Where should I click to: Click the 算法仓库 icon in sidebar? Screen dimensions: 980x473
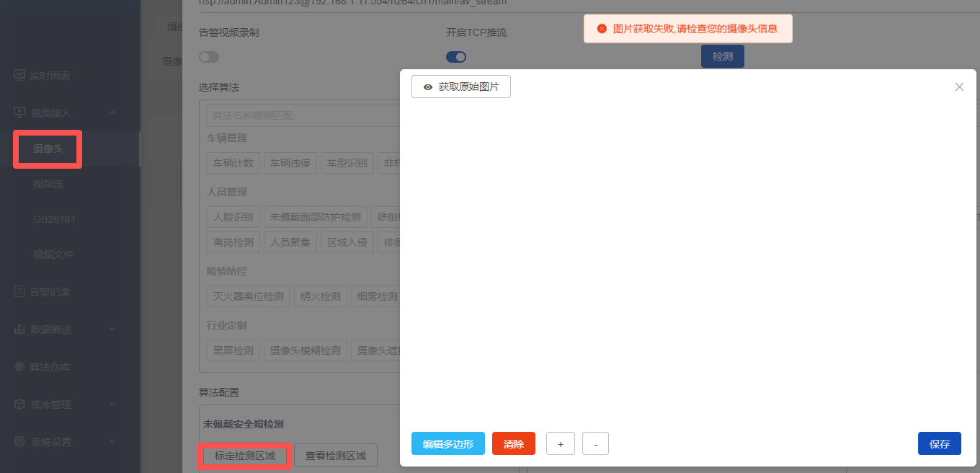(19, 367)
